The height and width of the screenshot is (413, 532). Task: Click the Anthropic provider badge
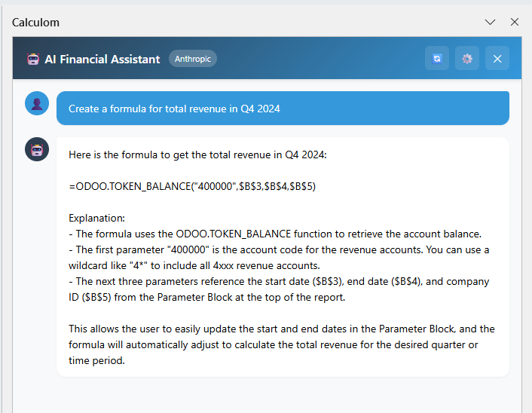(193, 58)
